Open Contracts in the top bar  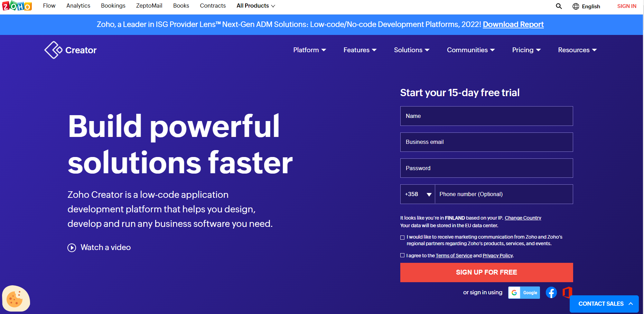tap(213, 6)
